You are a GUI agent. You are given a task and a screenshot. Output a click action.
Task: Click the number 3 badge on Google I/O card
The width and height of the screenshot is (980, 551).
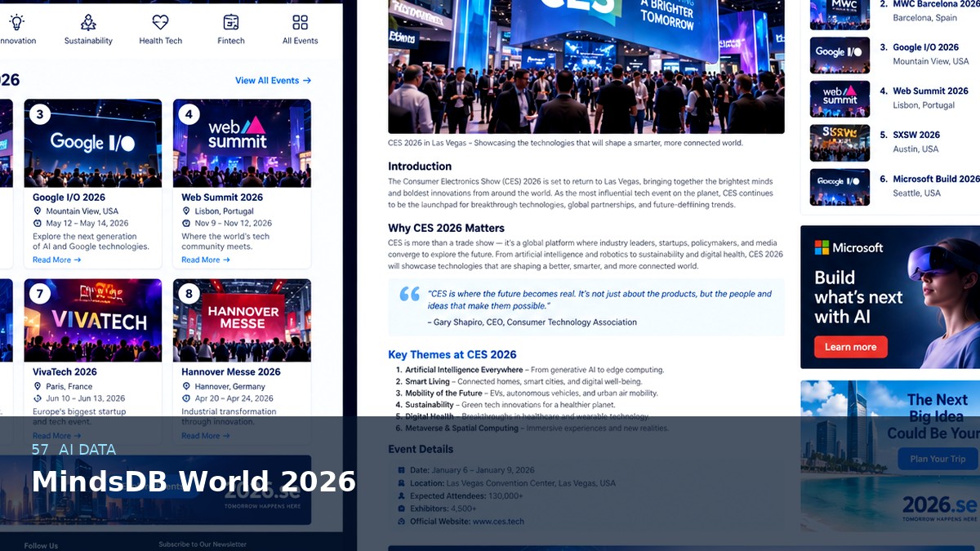pyautogui.click(x=40, y=114)
